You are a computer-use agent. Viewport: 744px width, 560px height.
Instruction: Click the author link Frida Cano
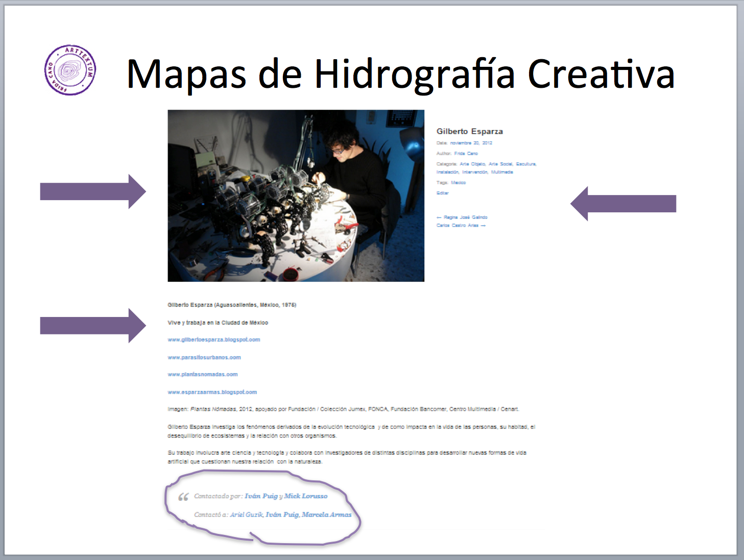466,153
